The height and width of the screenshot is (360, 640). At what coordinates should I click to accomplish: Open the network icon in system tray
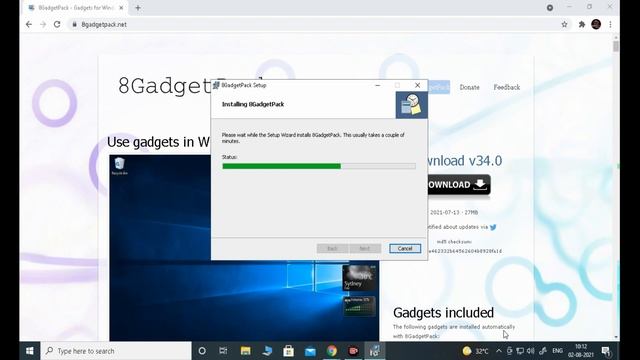[x=520, y=351]
